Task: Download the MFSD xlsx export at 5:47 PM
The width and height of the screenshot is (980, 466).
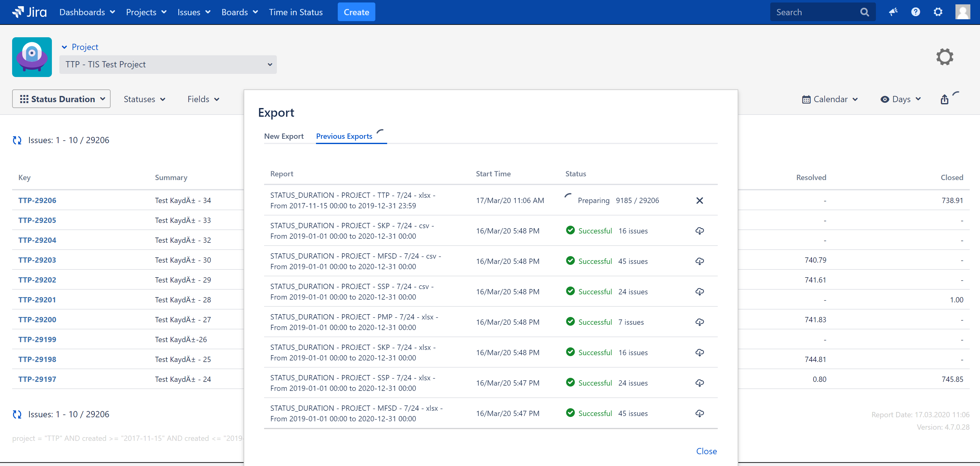Action: coord(699,413)
